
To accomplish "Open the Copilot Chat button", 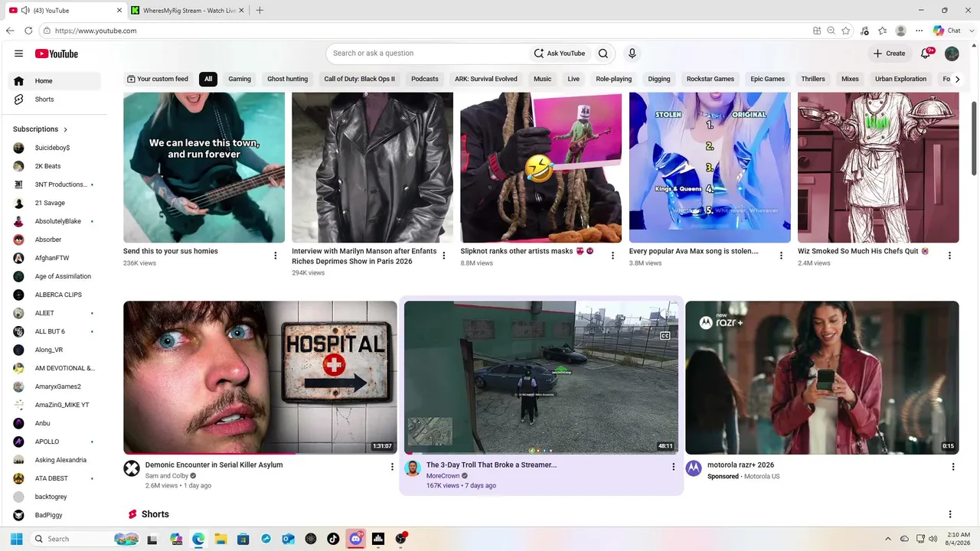I will [x=947, y=31].
